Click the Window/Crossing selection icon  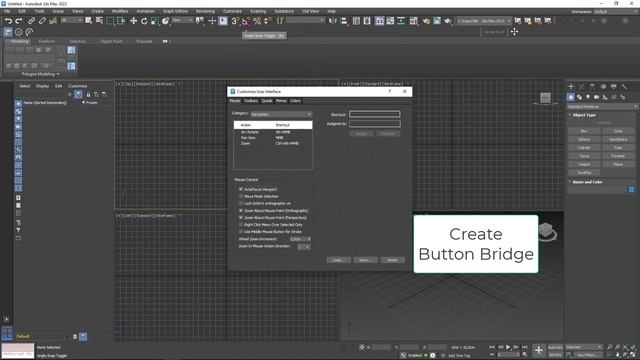[121, 21]
